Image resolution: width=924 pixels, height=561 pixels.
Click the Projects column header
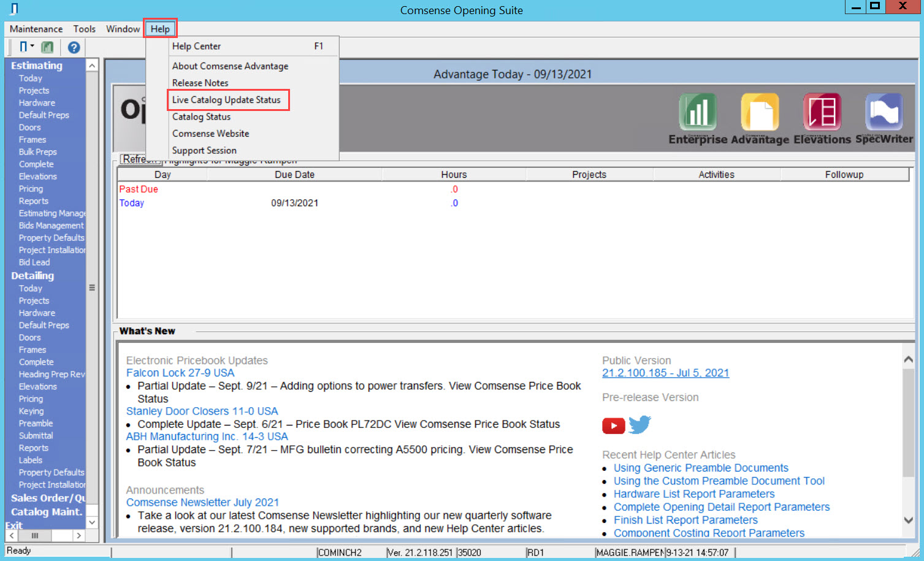tap(589, 175)
